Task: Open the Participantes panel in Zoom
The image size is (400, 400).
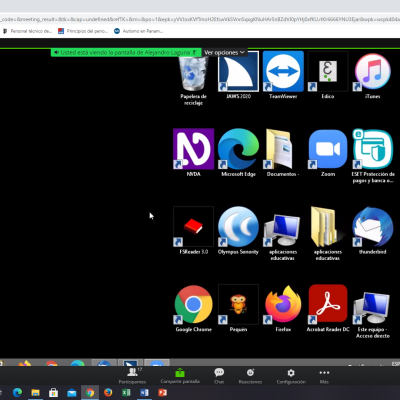Action: coord(132,376)
